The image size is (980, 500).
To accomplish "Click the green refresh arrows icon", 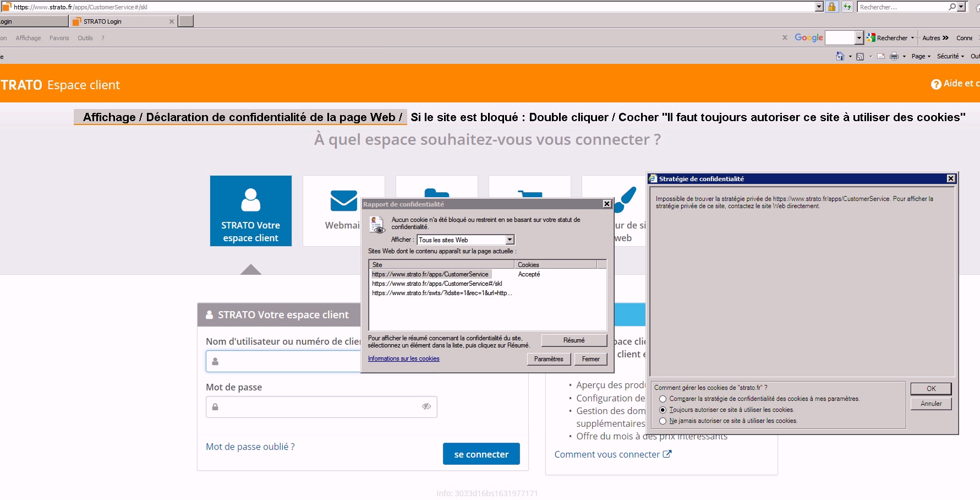I will pyautogui.click(x=847, y=7).
